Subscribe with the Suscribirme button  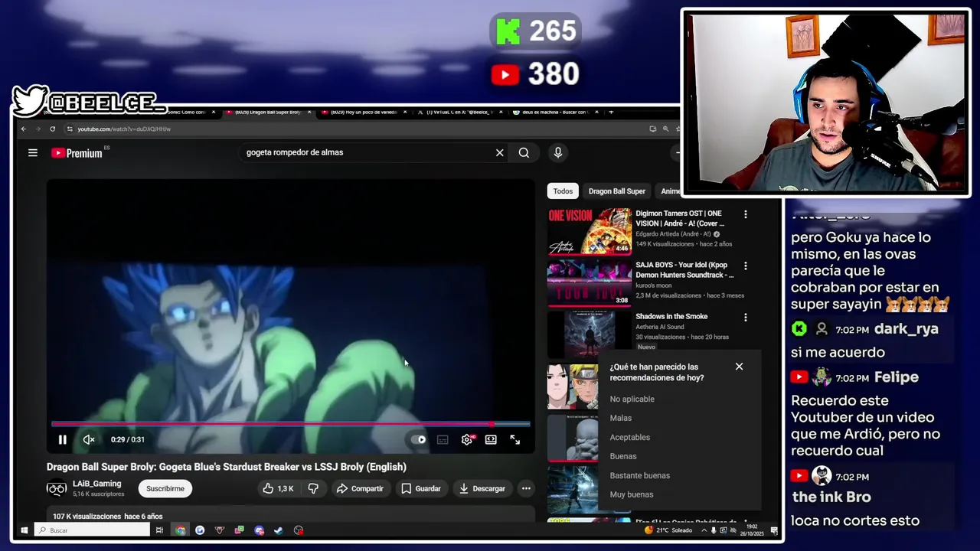[165, 488]
